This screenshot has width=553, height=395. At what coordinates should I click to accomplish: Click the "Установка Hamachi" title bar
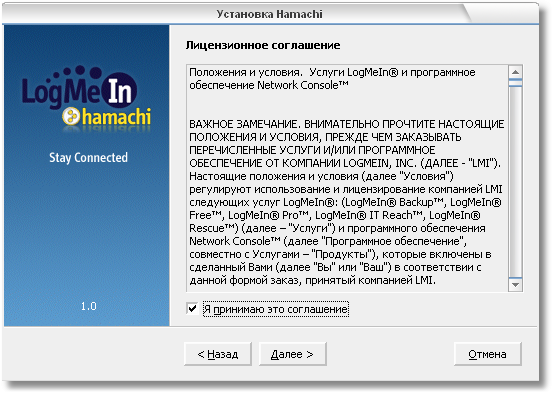click(270, 14)
